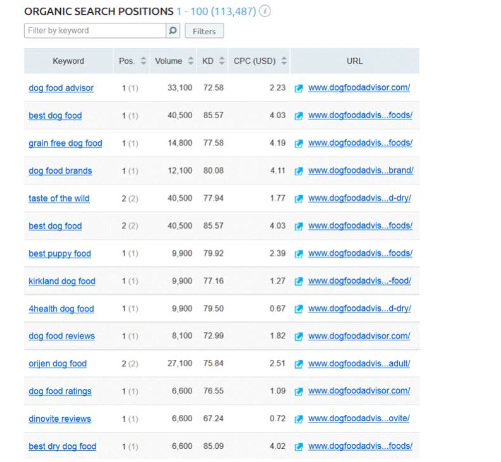501x462 pixels.
Task: Open external link icon for kirkland dog food row
Action: 299,281
